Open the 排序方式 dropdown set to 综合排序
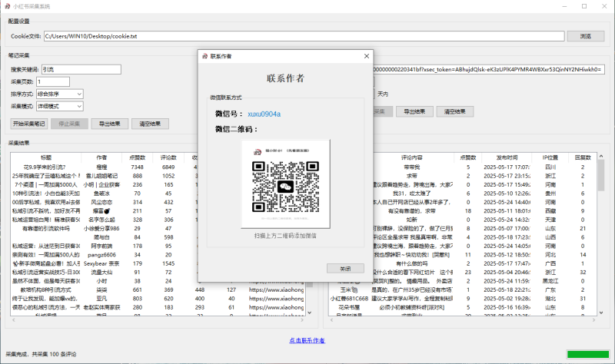This screenshot has width=615, height=364. coord(60,94)
